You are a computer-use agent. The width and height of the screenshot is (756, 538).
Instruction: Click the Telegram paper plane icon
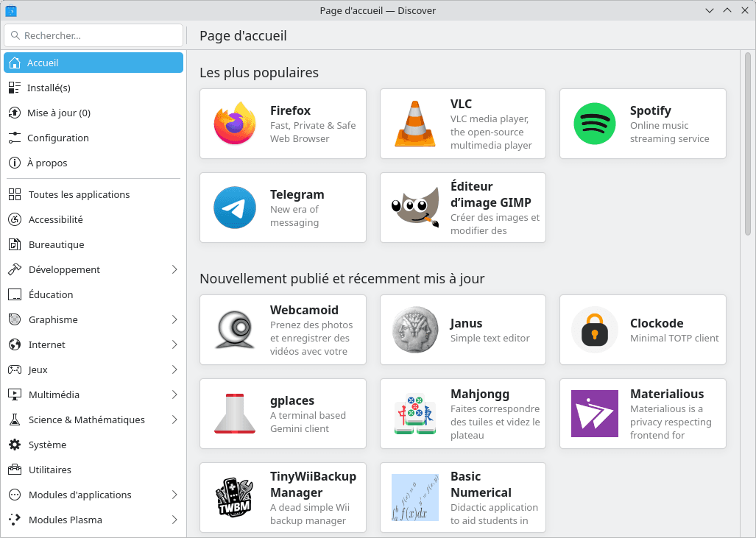pos(235,208)
